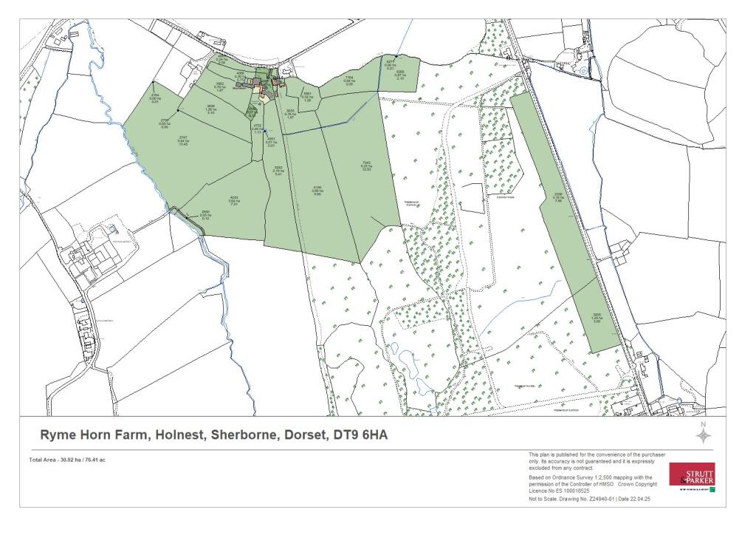The height and width of the screenshot is (535, 756).
Task: Select field parcel 7243 label
Action: pyautogui.click(x=365, y=166)
